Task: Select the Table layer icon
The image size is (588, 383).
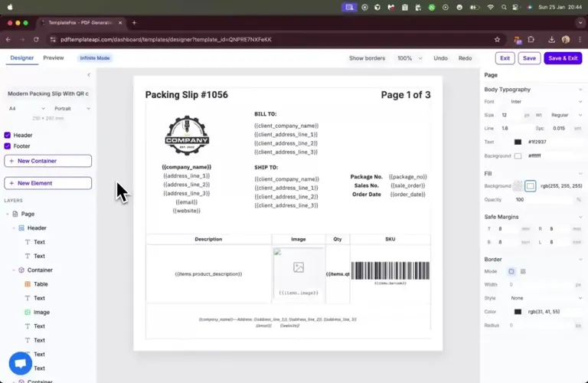Action: coord(28,284)
